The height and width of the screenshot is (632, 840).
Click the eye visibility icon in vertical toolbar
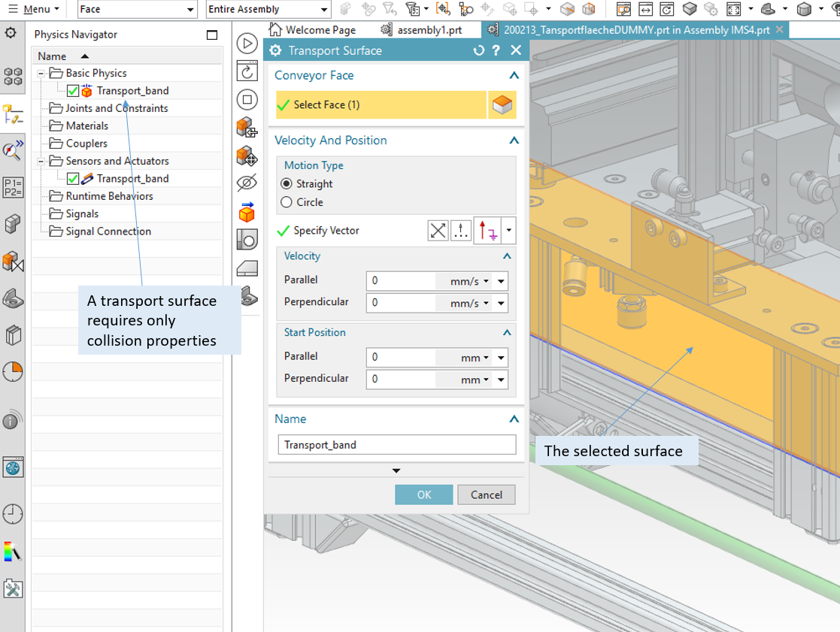pyautogui.click(x=247, y=183)
